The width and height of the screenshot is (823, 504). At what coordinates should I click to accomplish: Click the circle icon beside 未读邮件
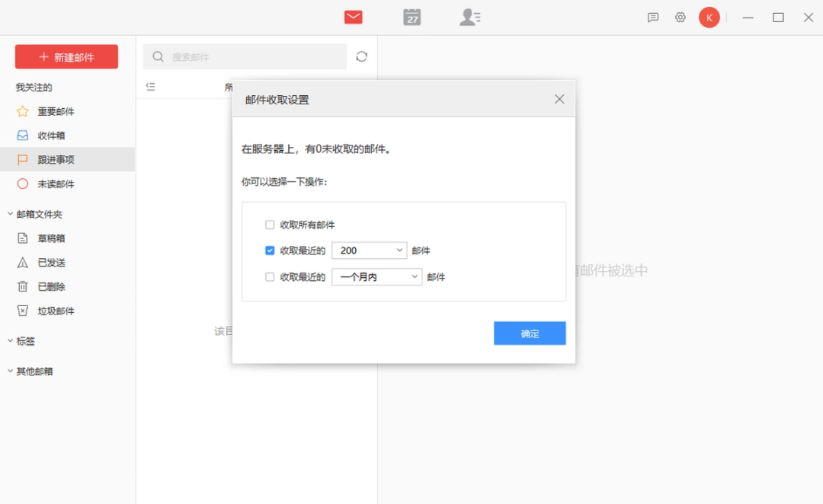23,183
